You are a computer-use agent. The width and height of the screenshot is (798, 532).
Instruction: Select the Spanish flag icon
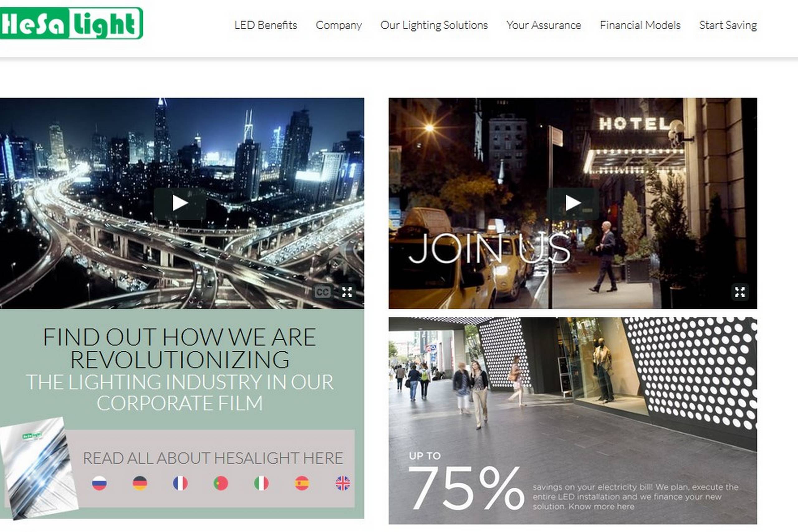point(302,483)
